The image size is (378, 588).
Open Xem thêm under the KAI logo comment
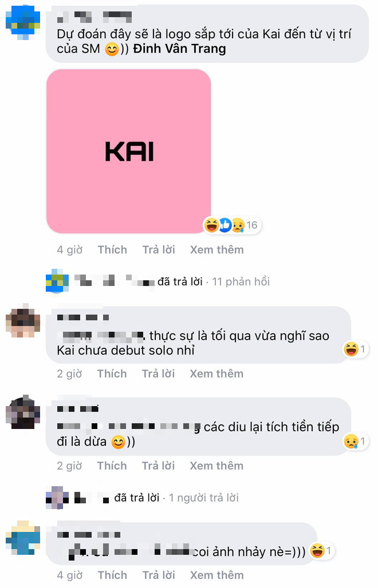coord(217,250)
